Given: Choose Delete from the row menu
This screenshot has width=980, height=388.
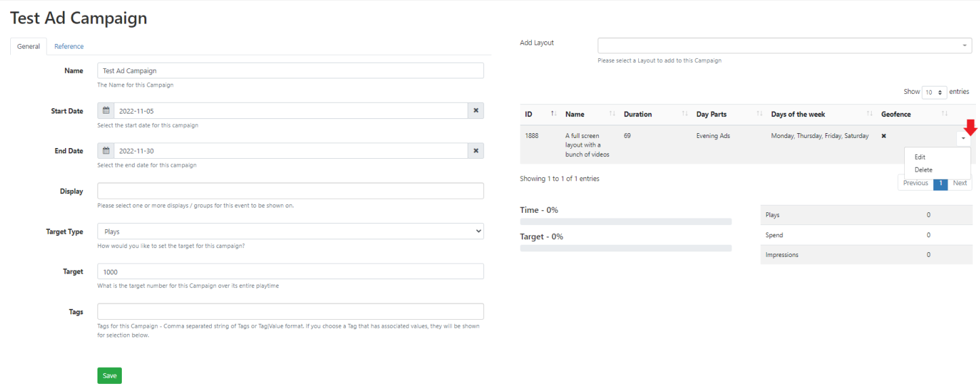Looking at the screenshot, I should (923, 170).
